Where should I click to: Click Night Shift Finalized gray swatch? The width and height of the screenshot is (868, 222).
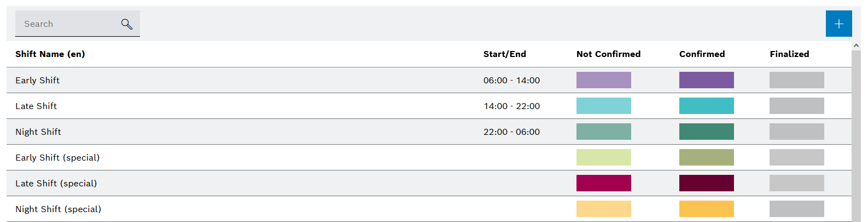pyautogui.click(x=796, y=132)
